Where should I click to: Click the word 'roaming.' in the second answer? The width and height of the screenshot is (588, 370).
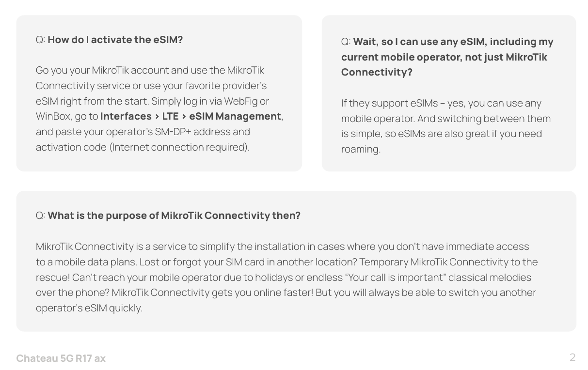click(x=361, y=149)
